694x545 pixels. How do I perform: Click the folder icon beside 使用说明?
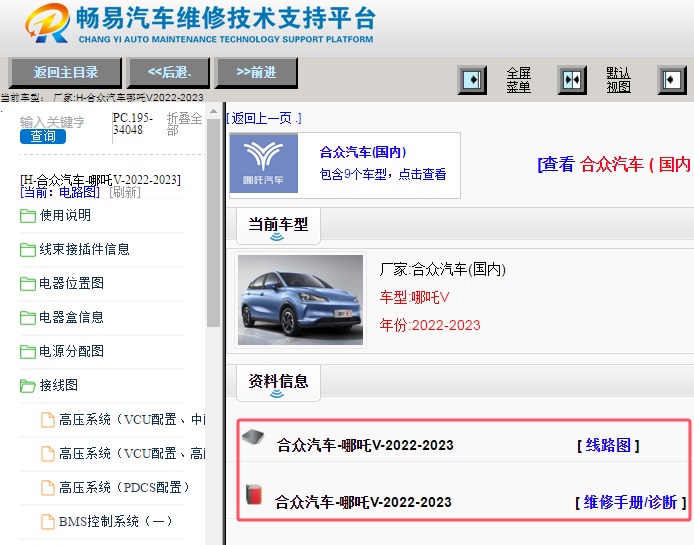[28, 216]
